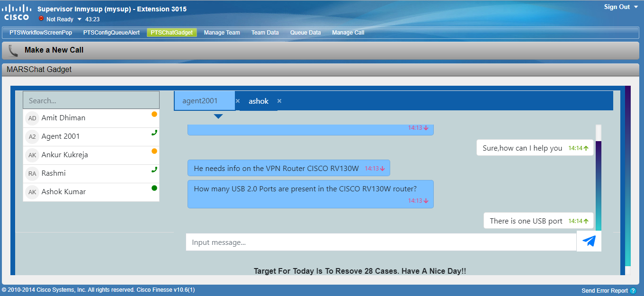Click the paper plane send message icon
The image size is (644, 296).
click(x=589, y=241)
